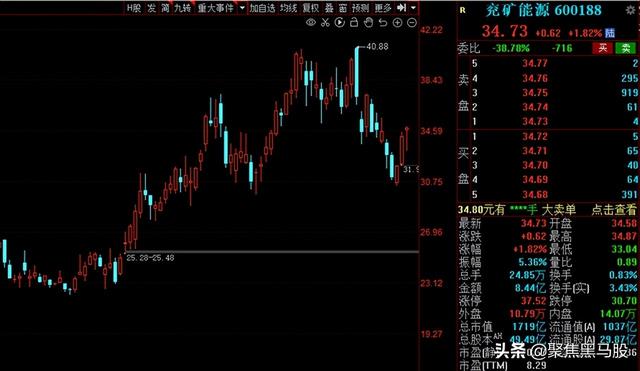Select buy level 5 price 34.68

click(535, 194)
